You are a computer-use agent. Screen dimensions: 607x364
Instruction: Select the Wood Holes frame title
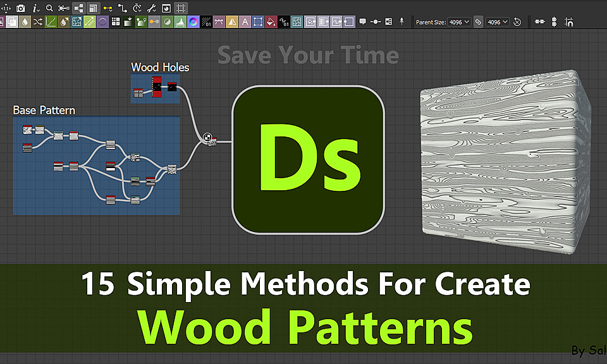click(x=160, y=68)
